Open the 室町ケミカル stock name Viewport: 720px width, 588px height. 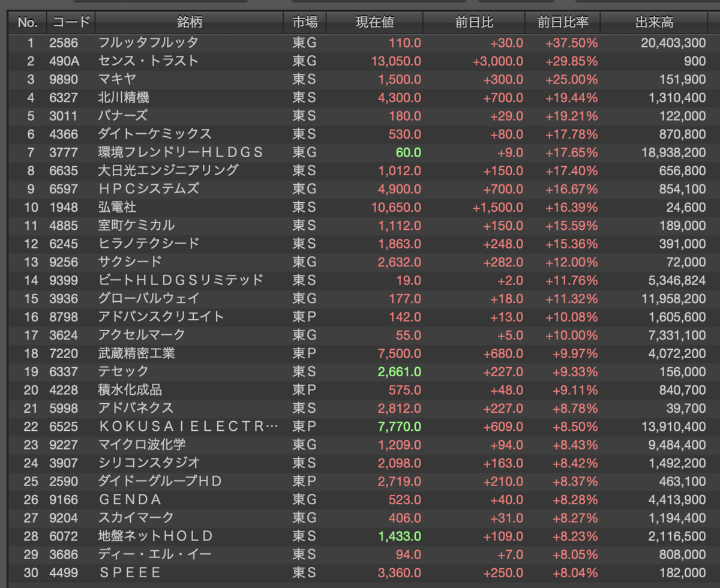pyautogui.click(x=136, y=225)
